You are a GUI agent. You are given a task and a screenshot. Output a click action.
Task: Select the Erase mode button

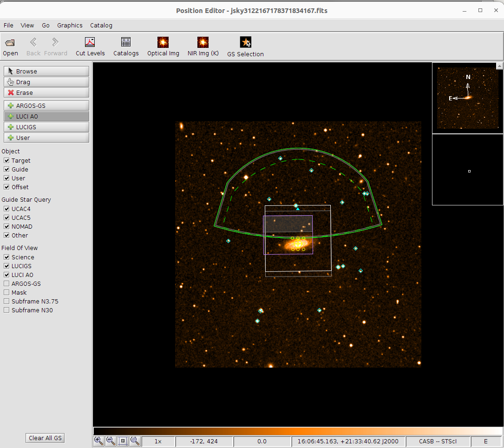46,92
